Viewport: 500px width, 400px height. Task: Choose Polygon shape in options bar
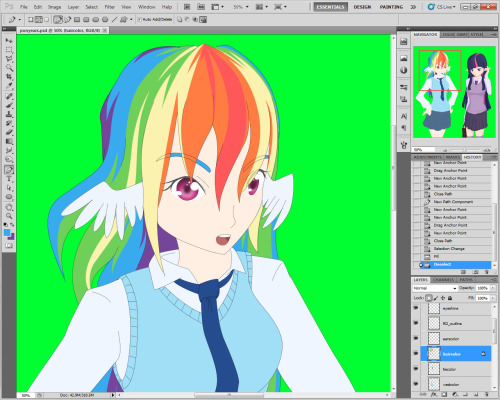[105, 20]
